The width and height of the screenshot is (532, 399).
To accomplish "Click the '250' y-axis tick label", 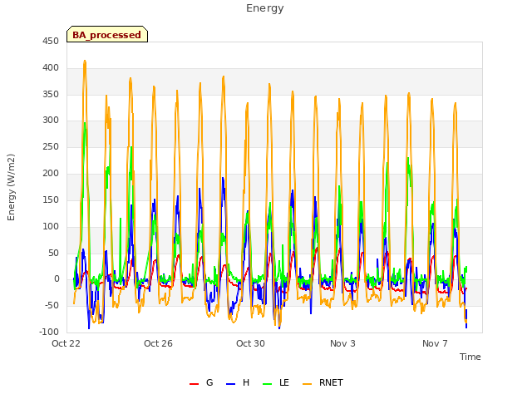I will pos(51,147).
